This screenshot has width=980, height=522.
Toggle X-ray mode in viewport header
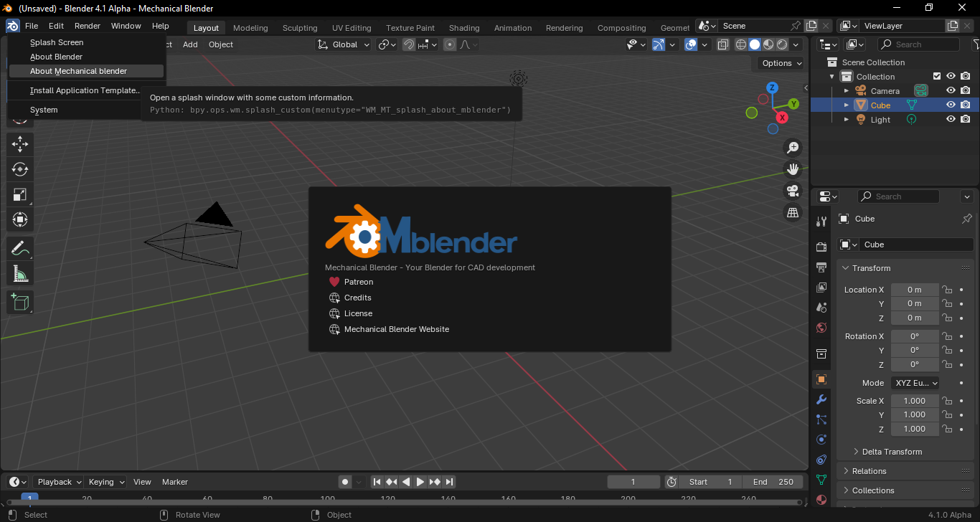[x=722, y=44]
